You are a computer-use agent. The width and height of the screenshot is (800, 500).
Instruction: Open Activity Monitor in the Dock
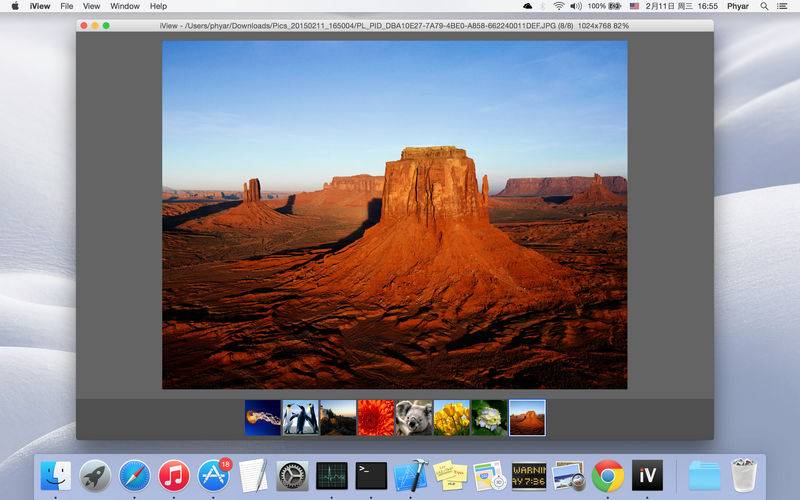(x=332, y=476)
